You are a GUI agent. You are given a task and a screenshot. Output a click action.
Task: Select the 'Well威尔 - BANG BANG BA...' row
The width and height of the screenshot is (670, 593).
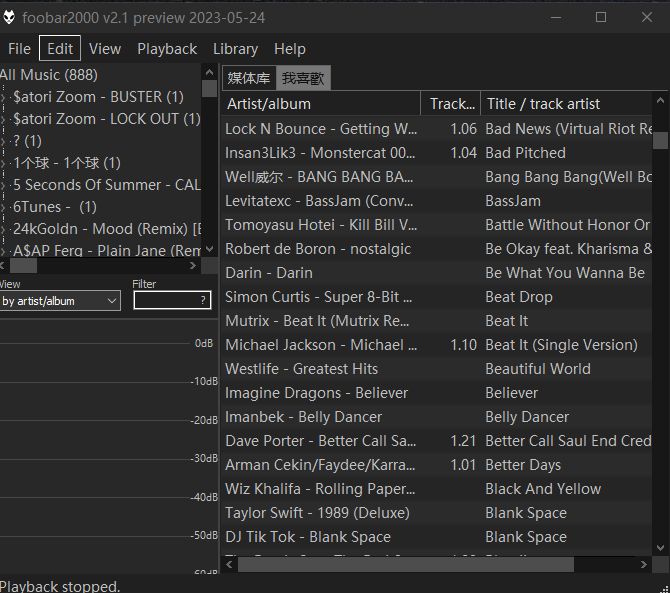(x=437, y=177)
